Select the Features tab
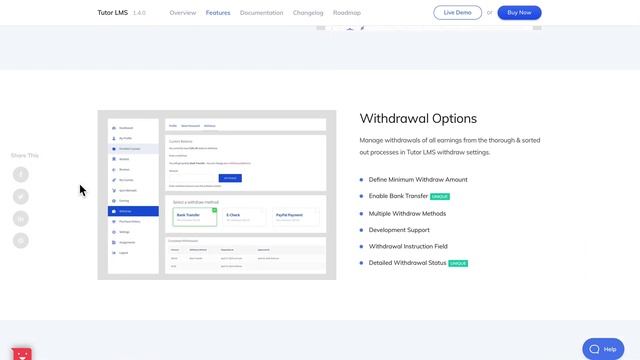 (x=218, y=13)
